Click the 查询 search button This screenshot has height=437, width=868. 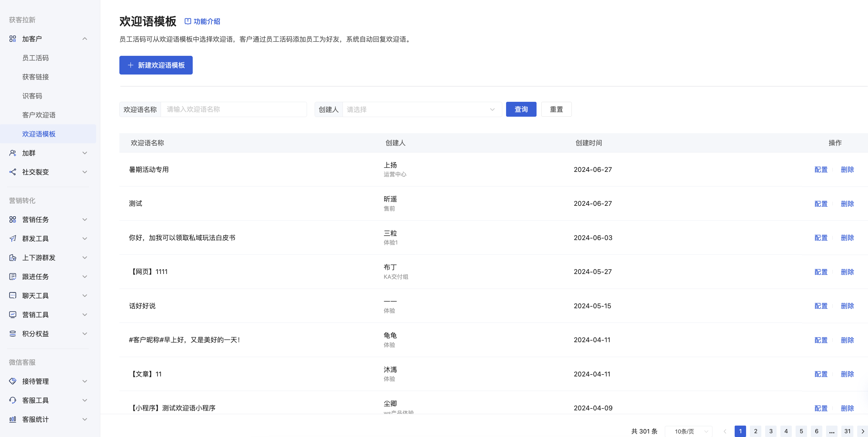pos(521,109)
